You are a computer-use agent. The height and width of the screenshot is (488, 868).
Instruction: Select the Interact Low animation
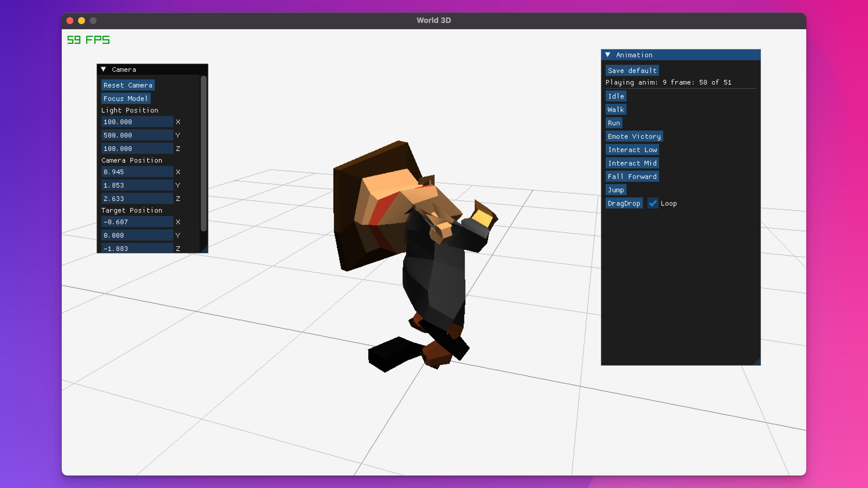click(x=632, y=150)
